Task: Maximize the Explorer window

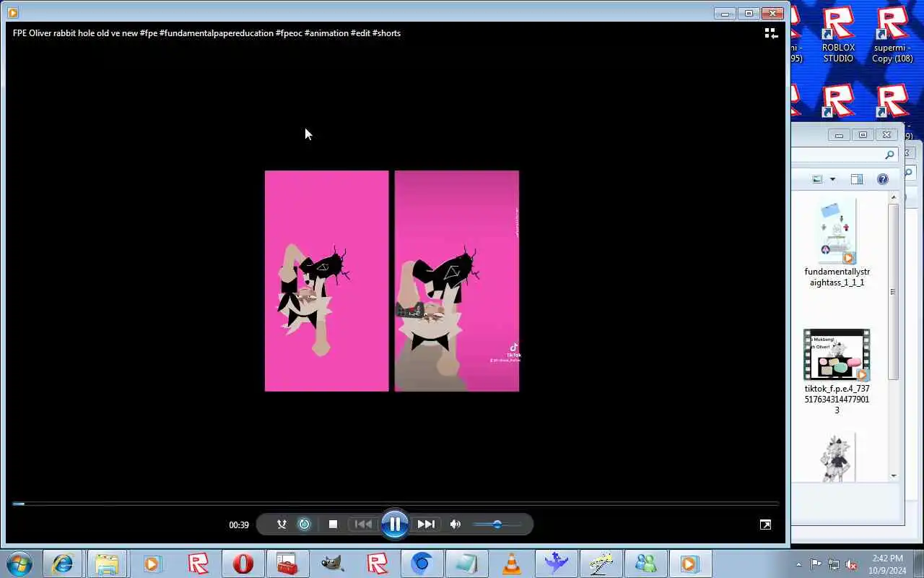Action: 863,135
